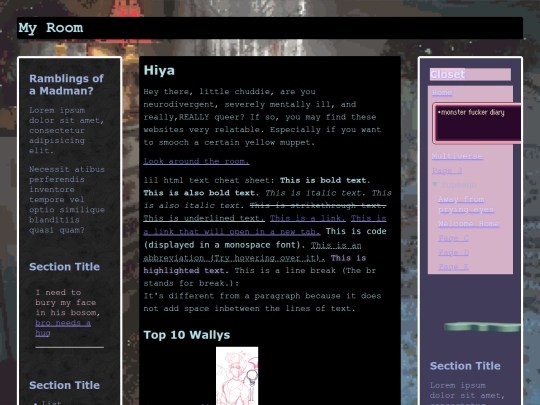Image resolution: width=540 pixels, height=405 pixels.
Task: Click the pink sketch thumbnail under Top 10 Wallys
Action: click(x=237, y=376)
